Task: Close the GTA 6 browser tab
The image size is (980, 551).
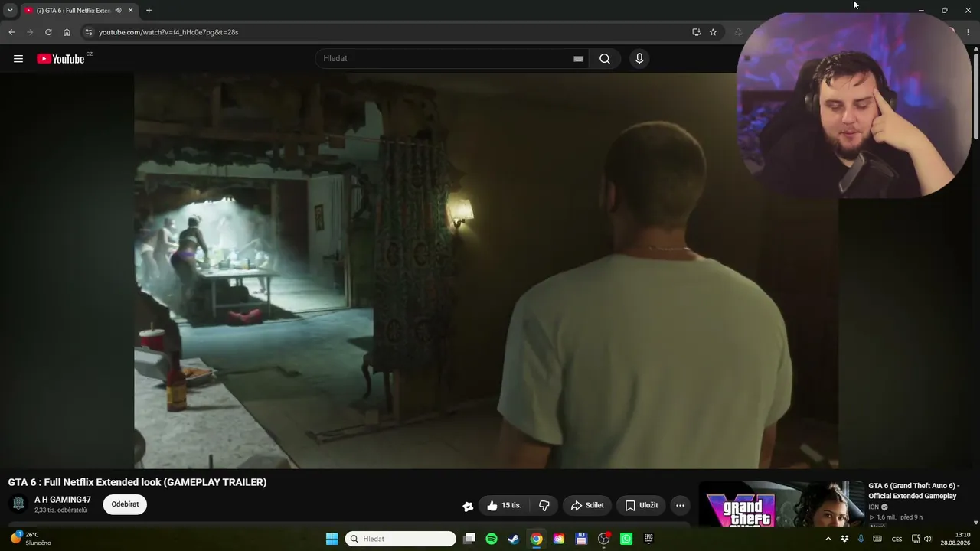Action: tap(131, 11)
